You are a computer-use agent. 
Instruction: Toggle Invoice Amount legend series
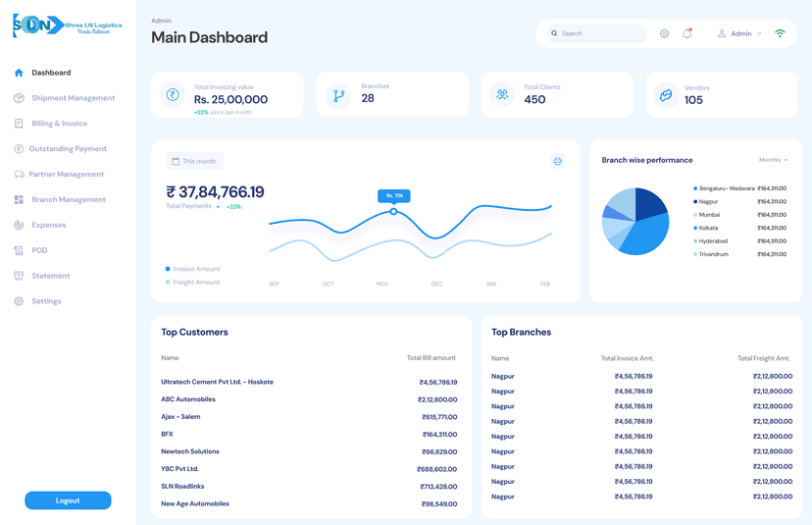tap(193, 269)
